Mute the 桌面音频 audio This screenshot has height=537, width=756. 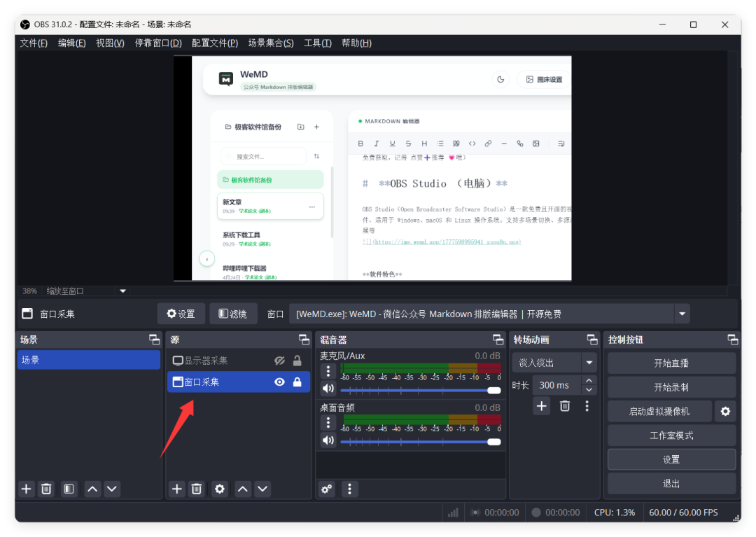click(x=328, y=440)
